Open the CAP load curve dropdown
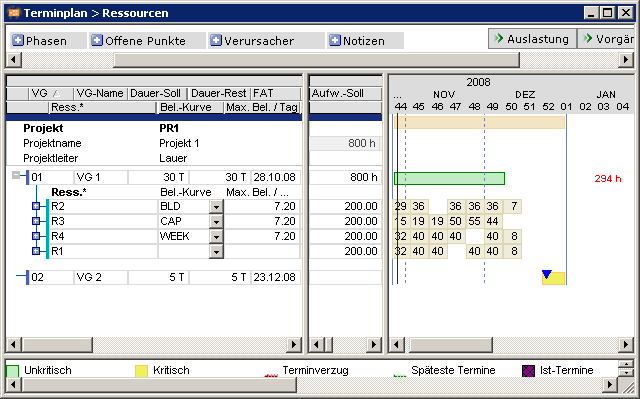The image size is (640, 399). [x=216, y=221]
